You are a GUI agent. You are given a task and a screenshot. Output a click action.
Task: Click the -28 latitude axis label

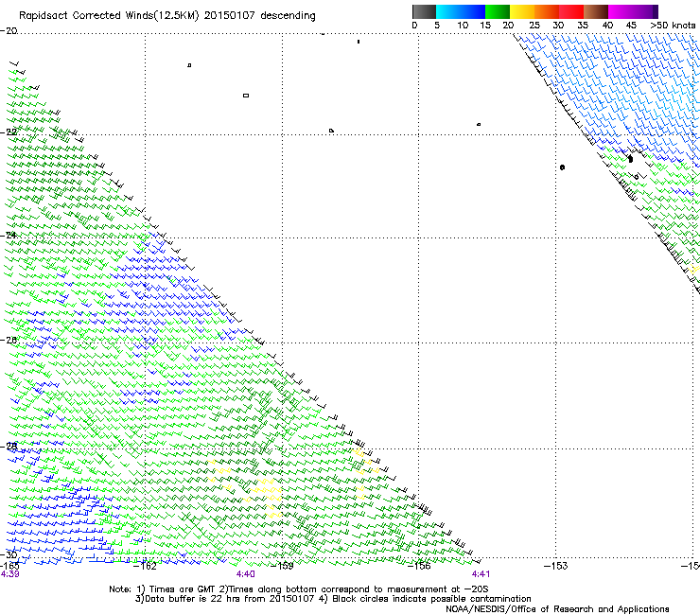pyautogui.click(x=9, y=447)
